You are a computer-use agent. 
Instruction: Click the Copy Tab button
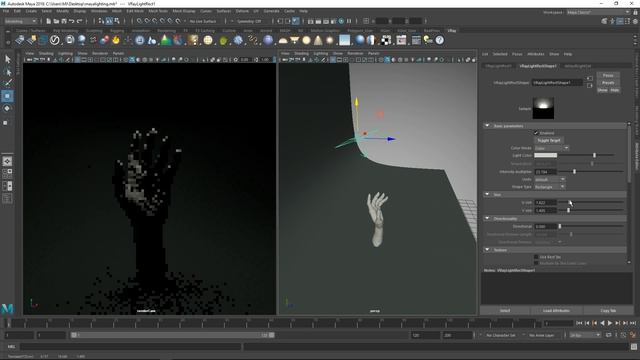(x=608, y=311)
